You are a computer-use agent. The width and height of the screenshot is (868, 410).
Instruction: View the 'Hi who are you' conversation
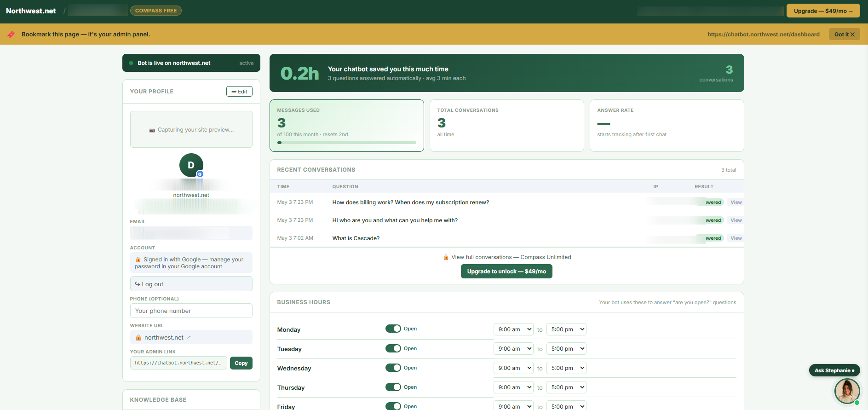point(736,220)
